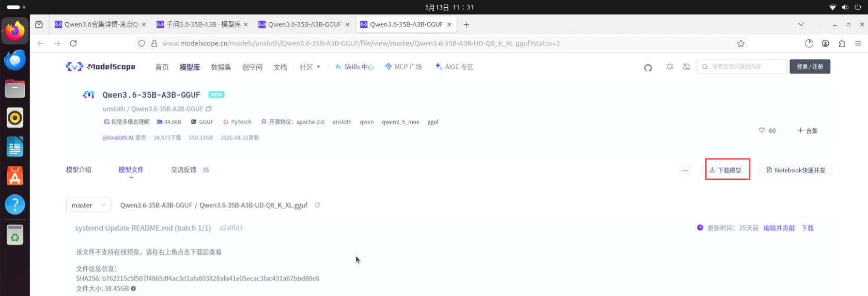Viewport: 868px width, 296px height.
Task: Open 数据集 in the navigation bar
Action: (221, 67)
